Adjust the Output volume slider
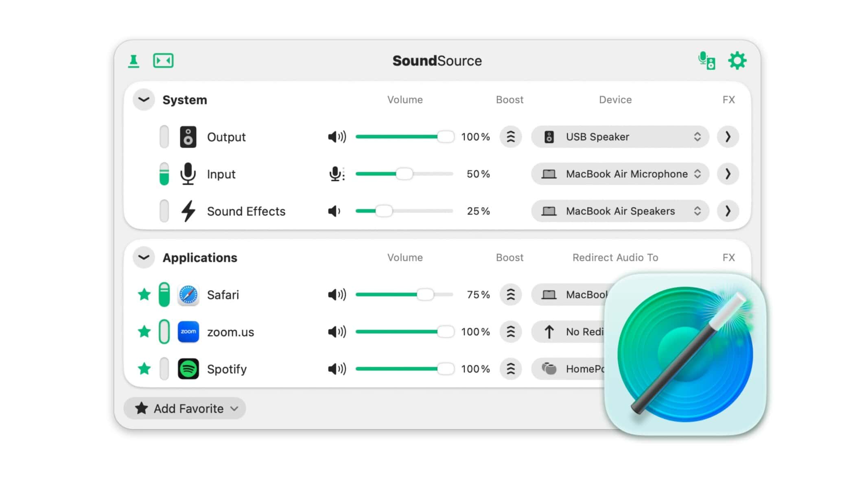868x488 pixels. (404, 137)
